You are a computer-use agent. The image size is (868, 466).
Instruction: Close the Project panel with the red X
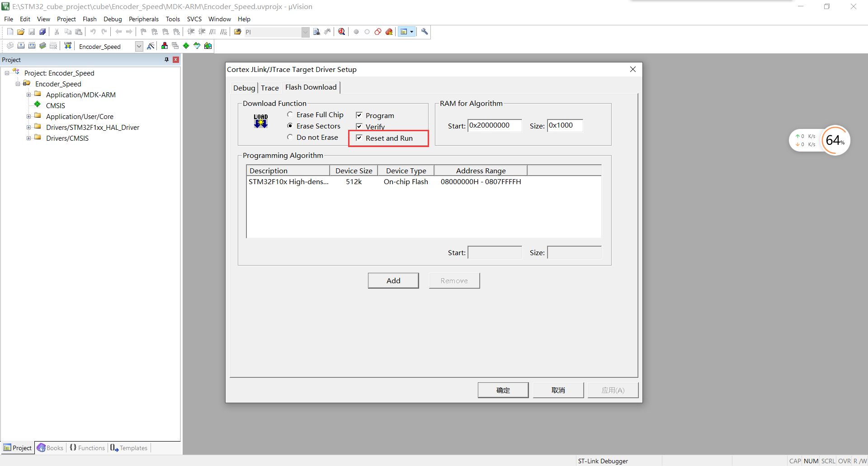pyautogui.click(x=176, y=60)
